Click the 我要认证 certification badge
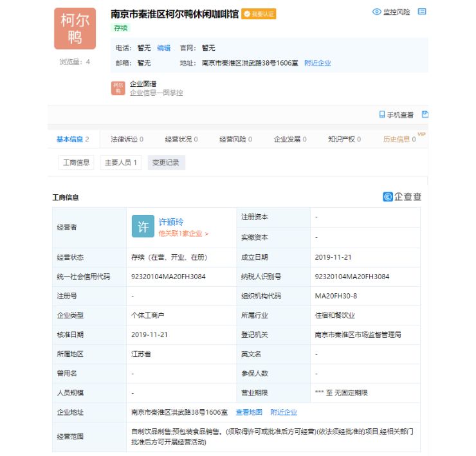476x456 pixels. pos(259,14)
